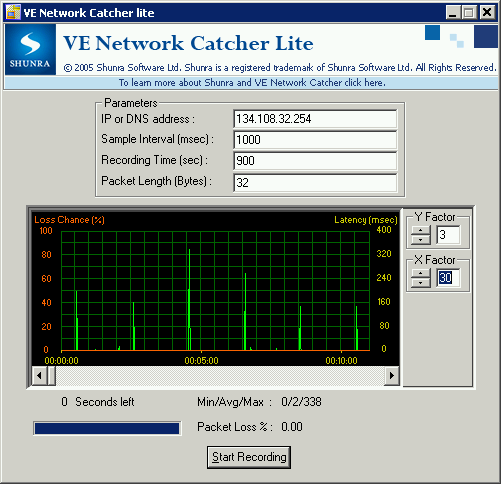Click the Start Recording button

click(249, 457)
